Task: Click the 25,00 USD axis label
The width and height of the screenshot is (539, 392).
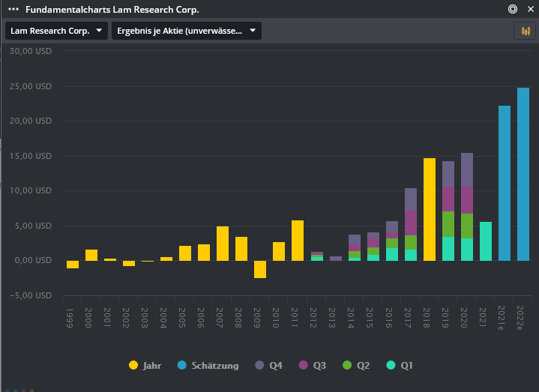Action: 31,86
